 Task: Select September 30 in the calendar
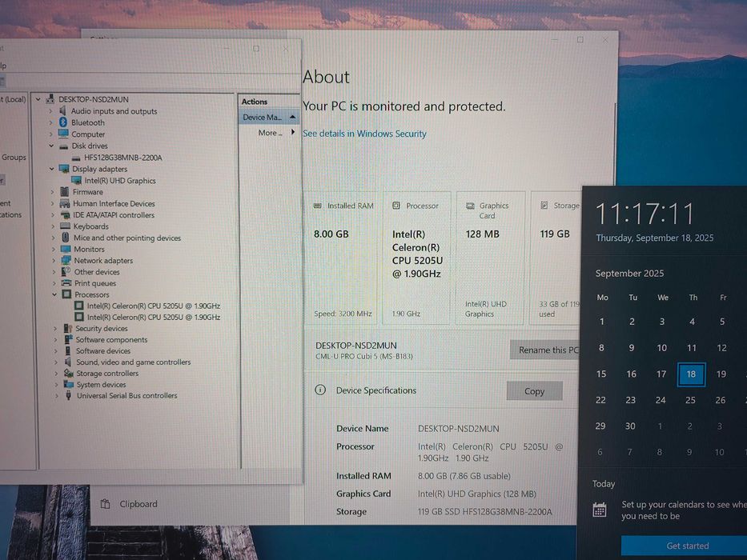630,426
